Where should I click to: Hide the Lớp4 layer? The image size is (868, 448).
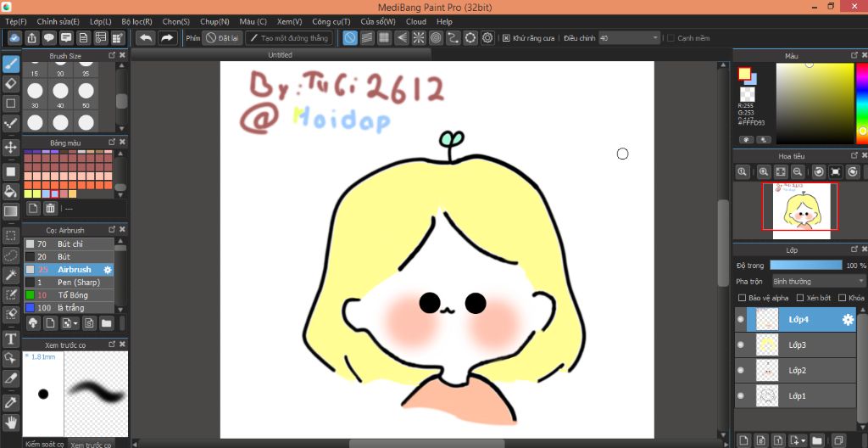coord(741,319)
